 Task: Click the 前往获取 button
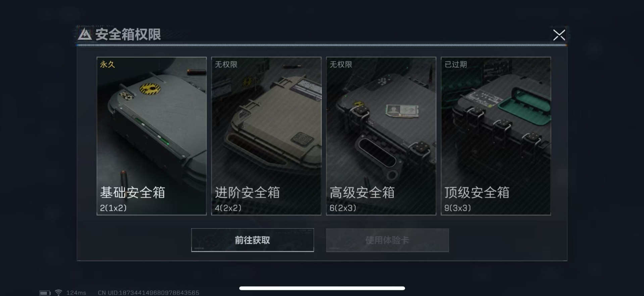pos(252,240)
